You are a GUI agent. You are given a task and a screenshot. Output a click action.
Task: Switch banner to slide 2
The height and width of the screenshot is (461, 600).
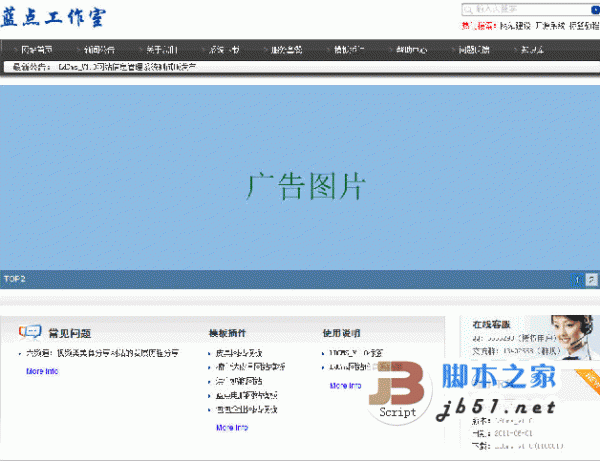[591, 279]
